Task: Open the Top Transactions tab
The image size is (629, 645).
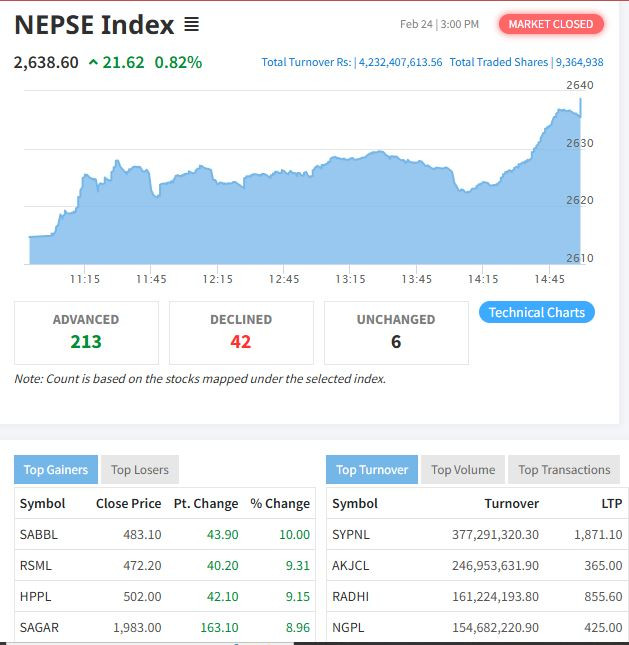Action: point(564,470)
